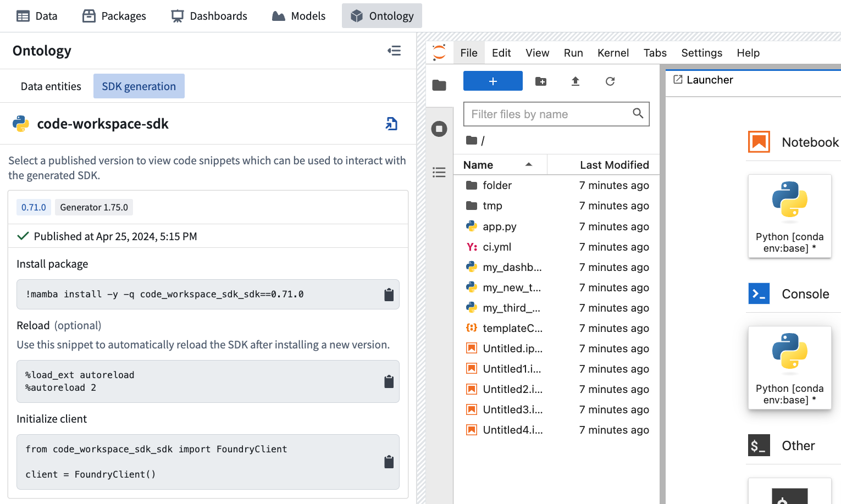This screenshot has height=504, width=841.
Task: Sort files by Name column
Action: pos(500,165)
